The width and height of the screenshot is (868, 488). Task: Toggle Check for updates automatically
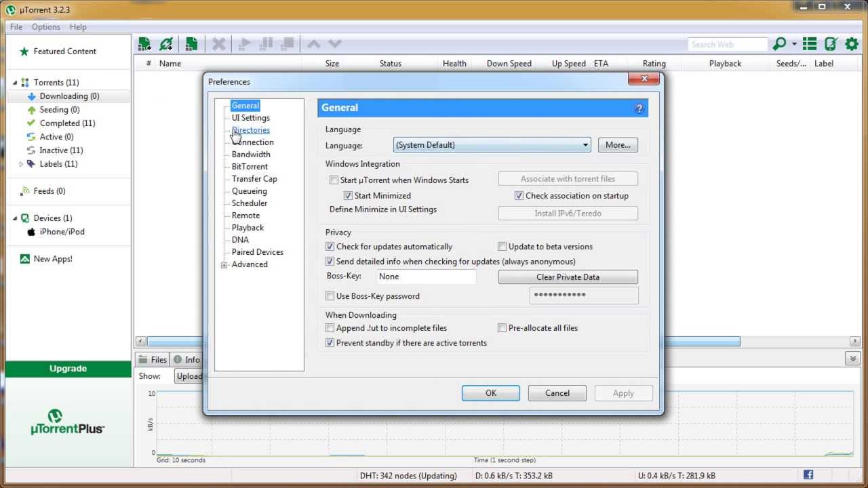(x=330, y=247)
